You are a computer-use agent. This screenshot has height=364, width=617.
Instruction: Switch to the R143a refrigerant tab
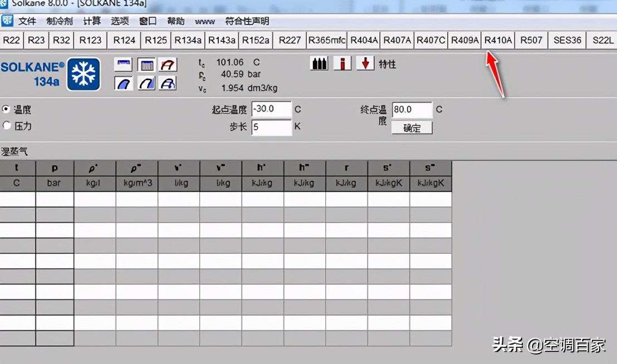(x=222, y=40)
